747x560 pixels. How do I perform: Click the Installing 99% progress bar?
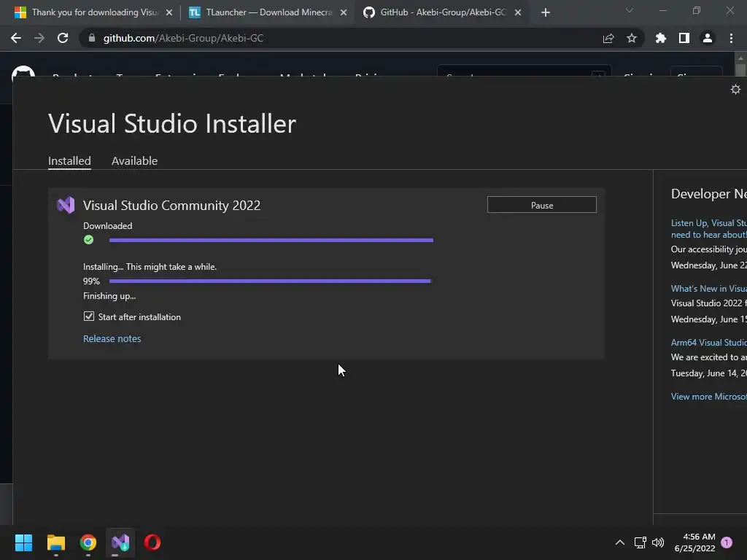[x=270, y=281]
